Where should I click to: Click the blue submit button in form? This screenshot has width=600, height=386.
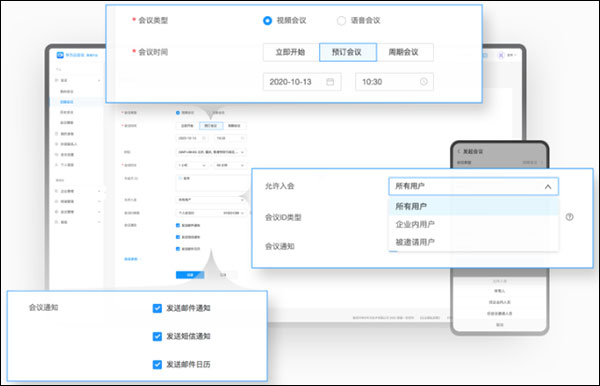[190, 275]
